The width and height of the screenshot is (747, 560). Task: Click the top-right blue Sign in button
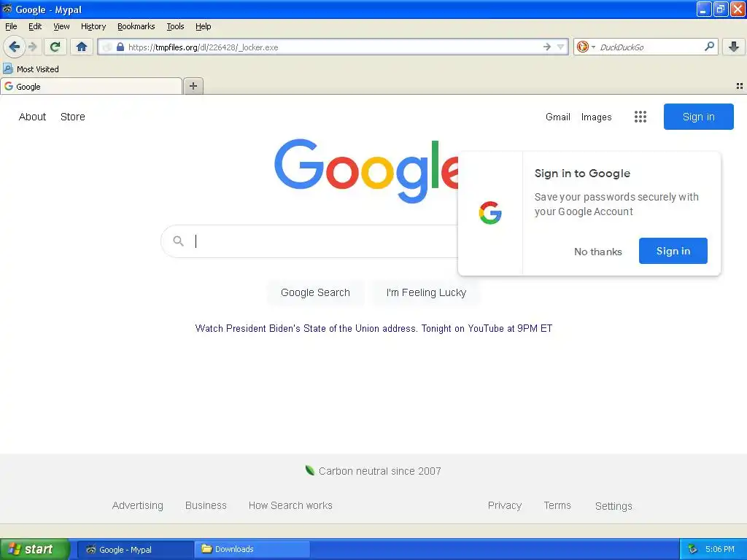point(698,117)
